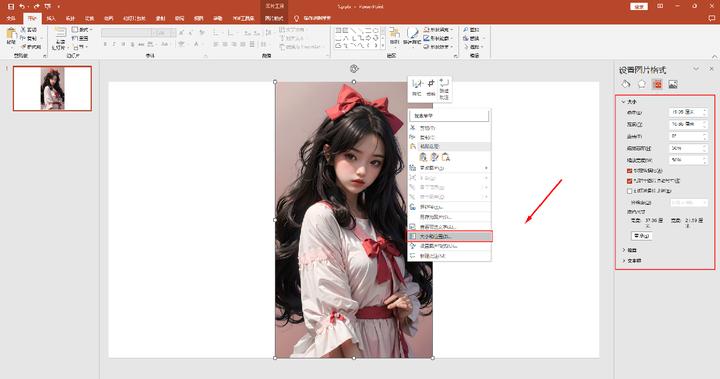
Task: Toggle Relative to original picture size checkbox
Action: pos(630,181)
